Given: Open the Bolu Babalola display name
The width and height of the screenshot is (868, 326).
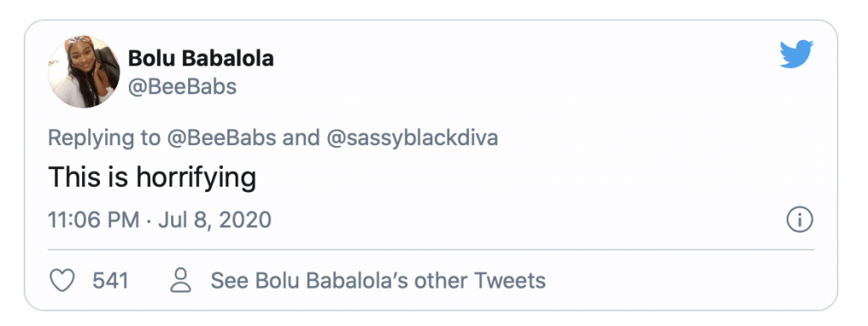Looking at the screenshot, I should (201, 59).
